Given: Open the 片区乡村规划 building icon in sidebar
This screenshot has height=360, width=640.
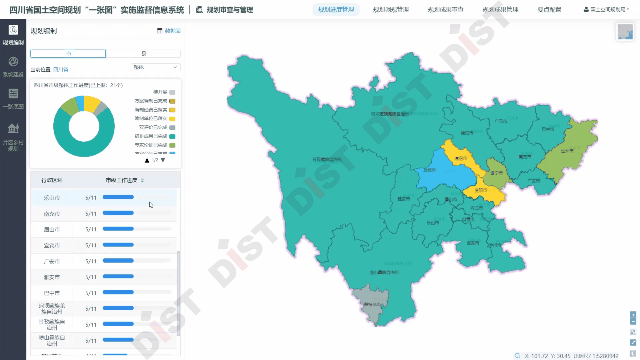Looking at the screenshot, I should [13, 128].
